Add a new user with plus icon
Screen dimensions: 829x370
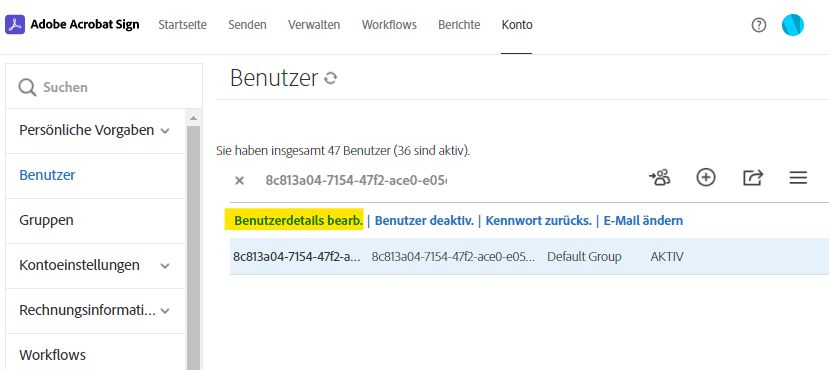click(x=706, y=178)
